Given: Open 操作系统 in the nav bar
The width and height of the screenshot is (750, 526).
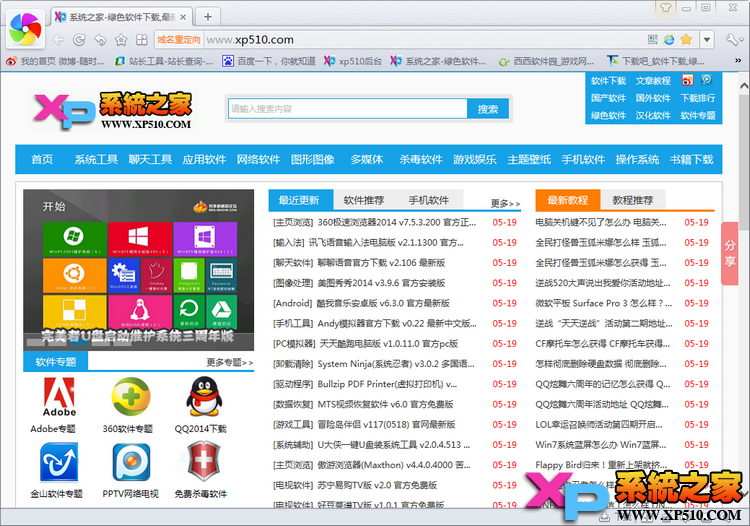Looking at the screenshot, I should (x=637, y=159).
